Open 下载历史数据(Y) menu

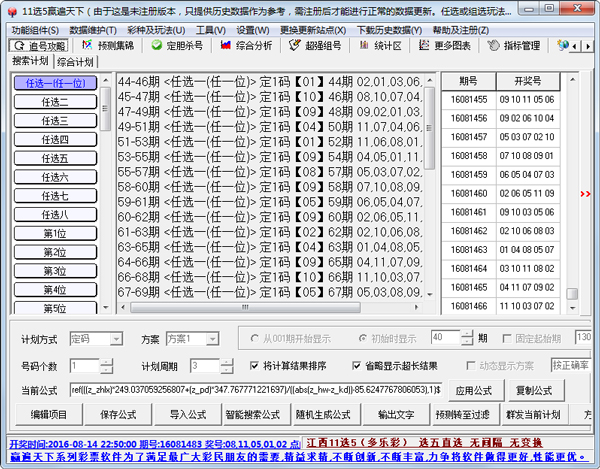pyautogui.click(x=389, y=30)
